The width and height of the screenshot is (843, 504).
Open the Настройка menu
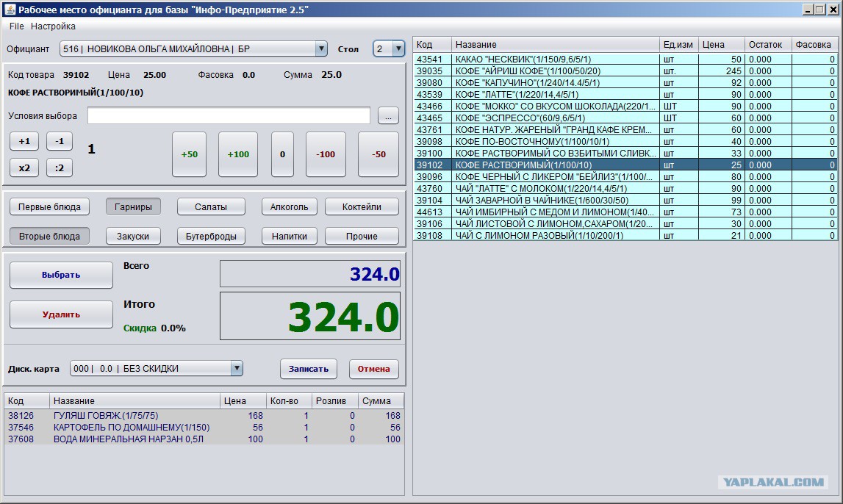(53, 26)
